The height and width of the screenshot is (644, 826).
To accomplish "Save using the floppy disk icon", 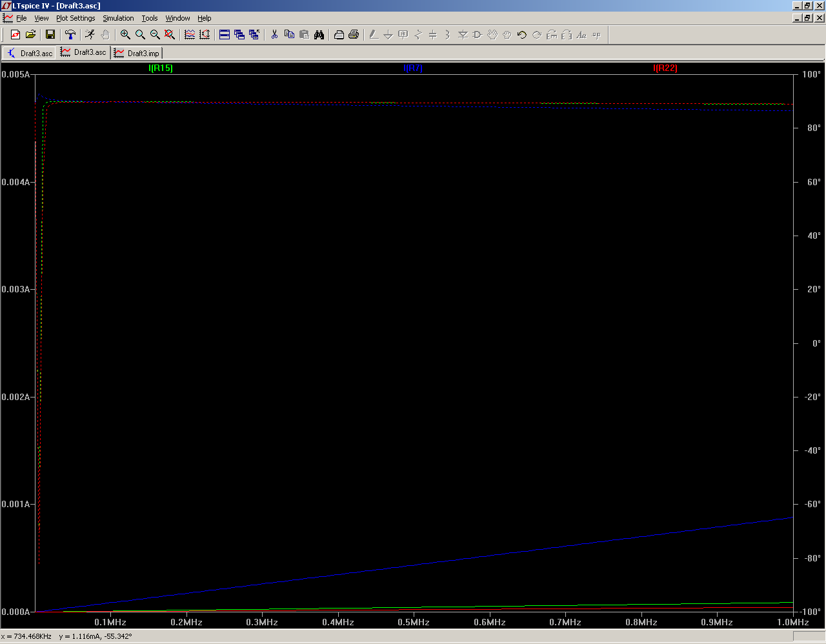I will [50, 35].
